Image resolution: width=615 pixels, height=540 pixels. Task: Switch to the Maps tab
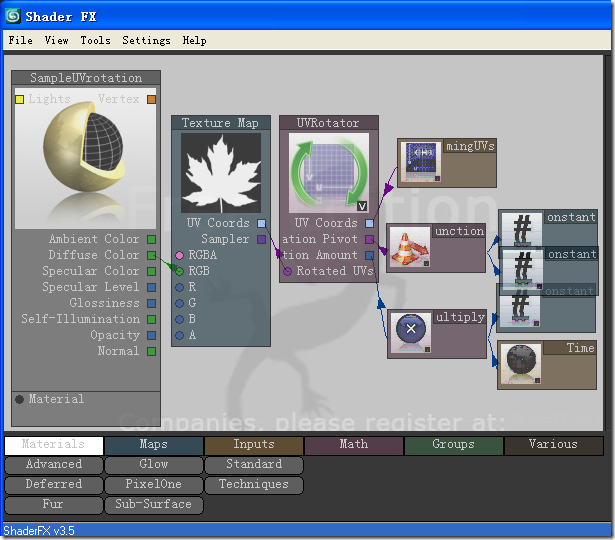(x=154, y=445)
